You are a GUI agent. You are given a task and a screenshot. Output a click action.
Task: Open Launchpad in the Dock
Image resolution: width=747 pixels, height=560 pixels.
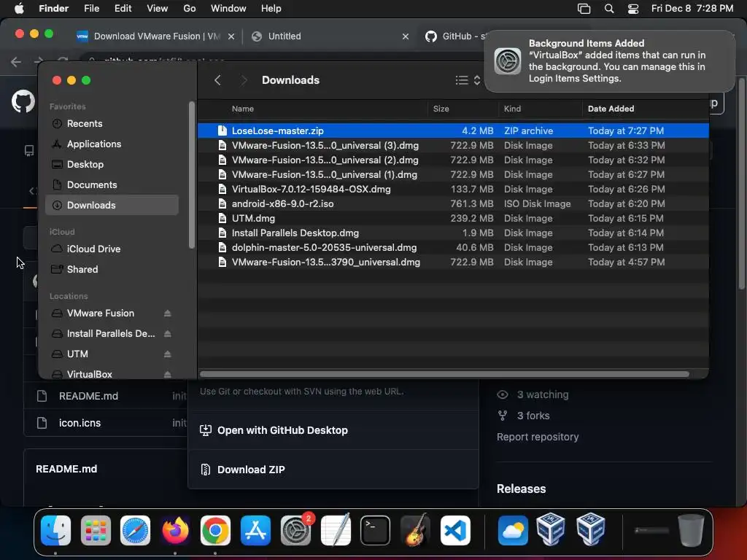coord(96,530)
